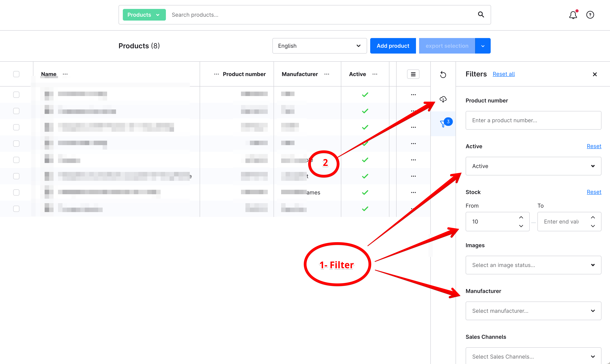Image resolution: width=610 pixels, height=364 pixels.
Task: Close the Filters panel
Action: click(x=595, y=74)
